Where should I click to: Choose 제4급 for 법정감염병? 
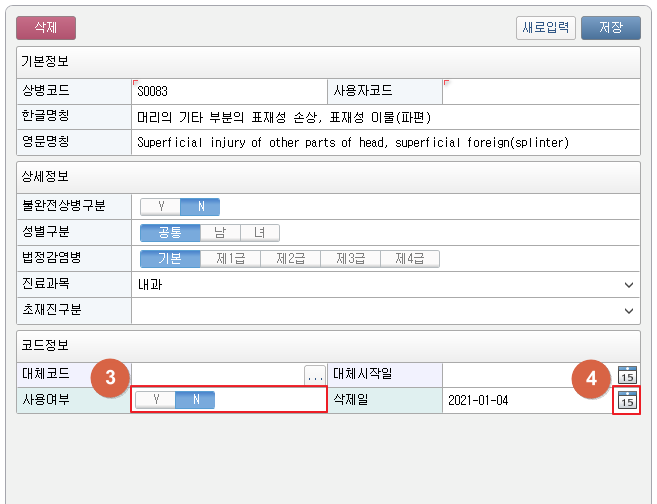click(x=409, y=259)
